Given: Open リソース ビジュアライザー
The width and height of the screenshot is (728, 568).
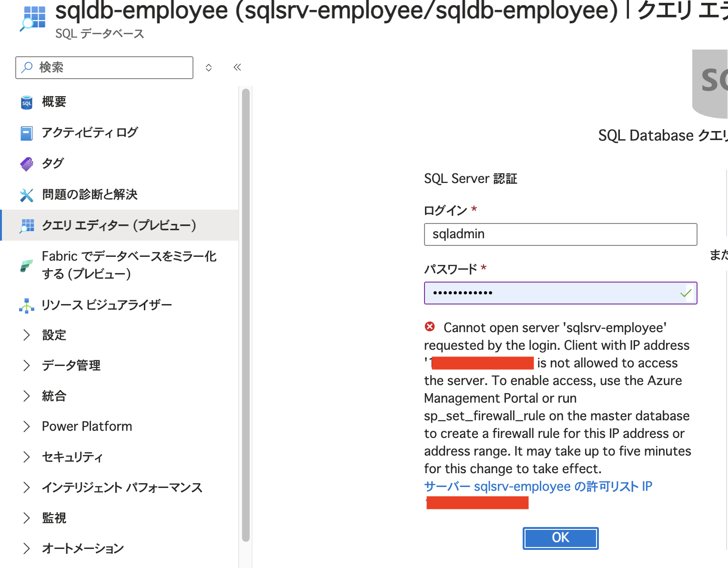Looking at the screenshot, I should coord(106,304).
